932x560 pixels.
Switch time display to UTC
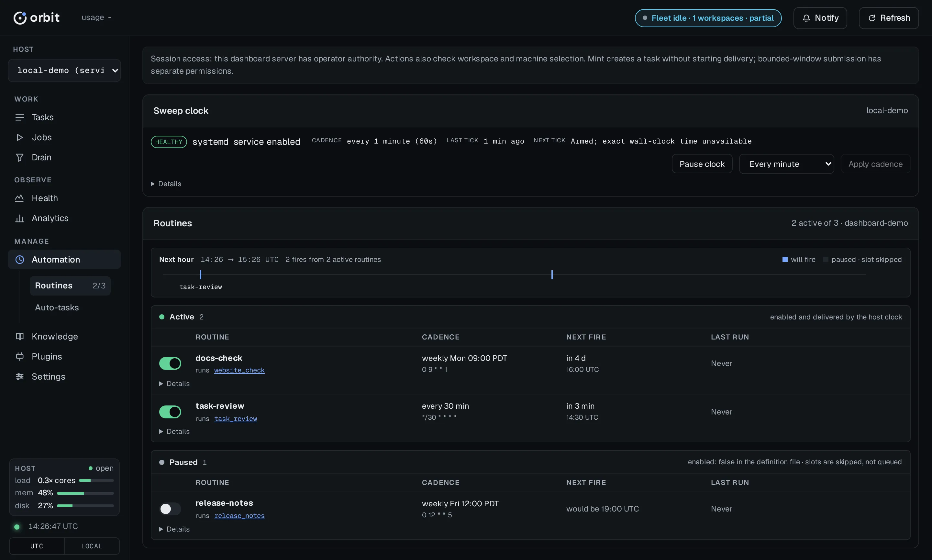[37, 546]
